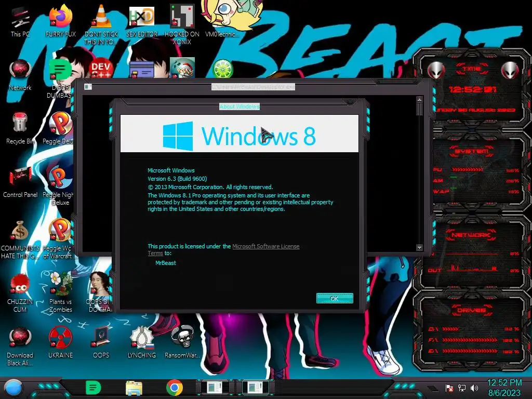Launch Chuzzle red fuzzy icon
532x399 pixels.
coord(20,293)
